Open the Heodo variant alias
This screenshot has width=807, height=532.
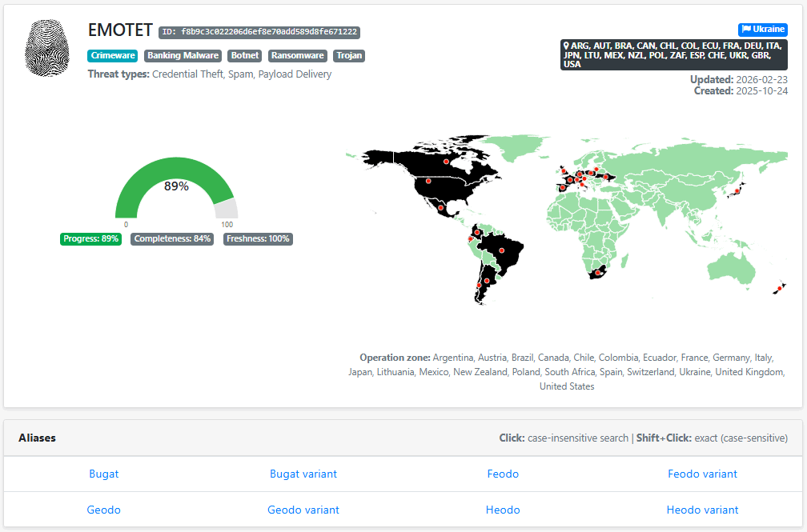702,510
